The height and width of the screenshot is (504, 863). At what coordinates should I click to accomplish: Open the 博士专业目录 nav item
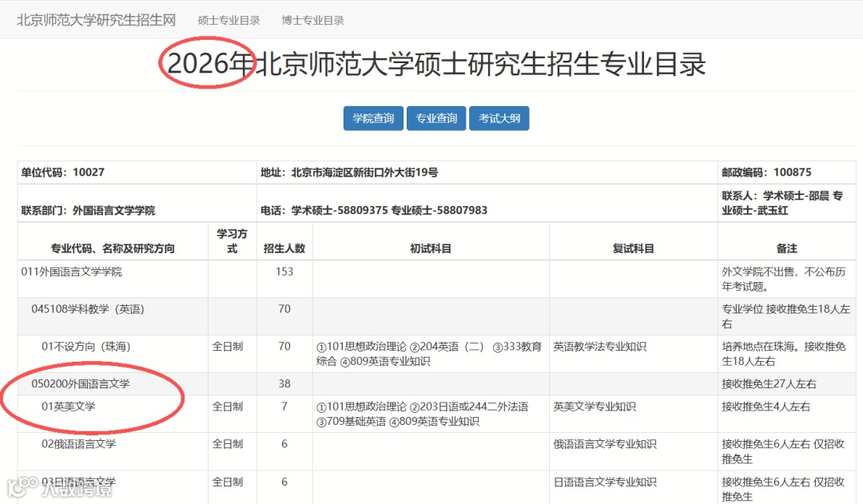312,21
